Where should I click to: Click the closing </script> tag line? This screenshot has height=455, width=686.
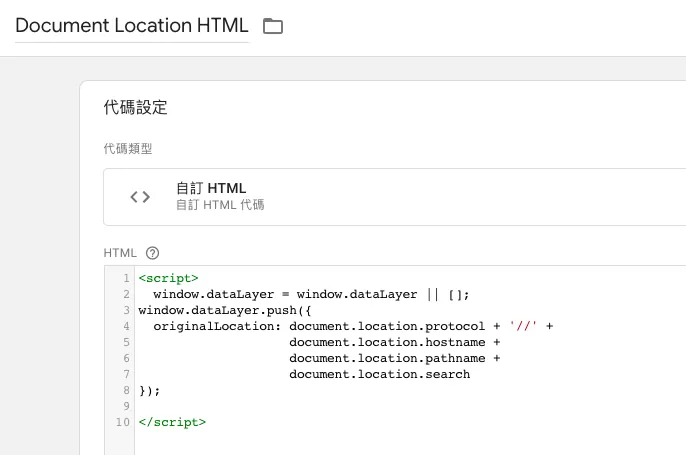[172, 422]
